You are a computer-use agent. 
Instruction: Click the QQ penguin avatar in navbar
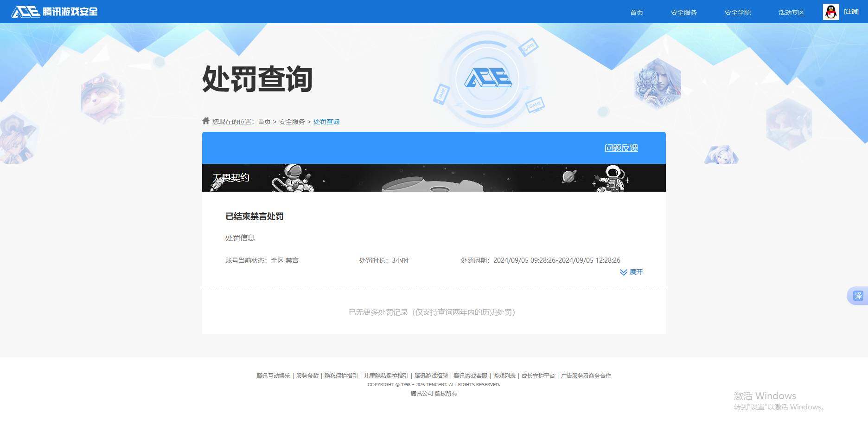click(830, 12)
